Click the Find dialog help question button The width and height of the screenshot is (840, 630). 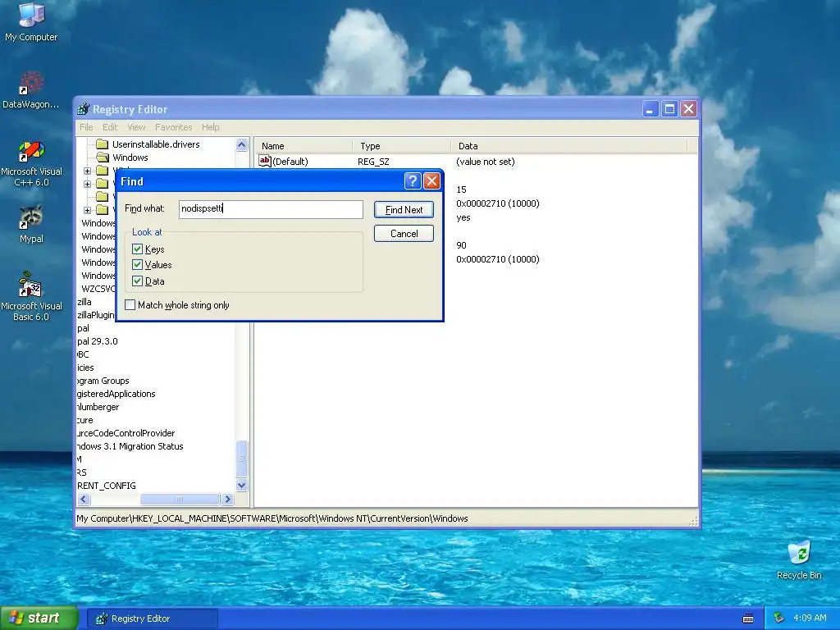click(412, 181)
